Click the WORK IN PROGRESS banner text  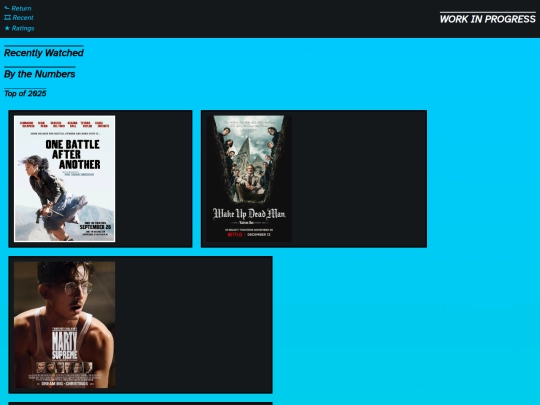[x=488, y=19]
